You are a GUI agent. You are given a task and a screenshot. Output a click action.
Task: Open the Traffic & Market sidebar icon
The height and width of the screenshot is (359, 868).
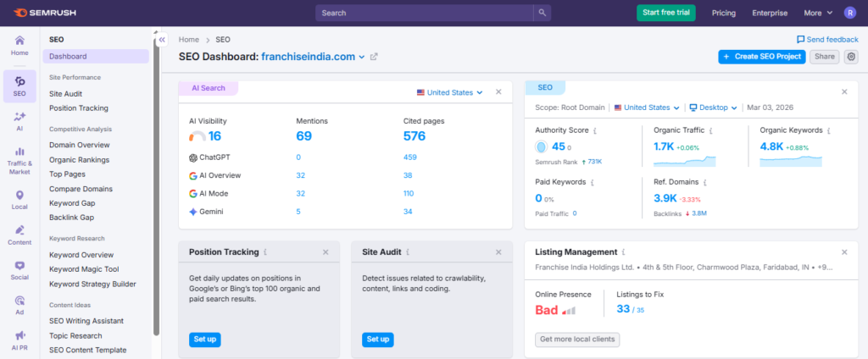[19, 157]
